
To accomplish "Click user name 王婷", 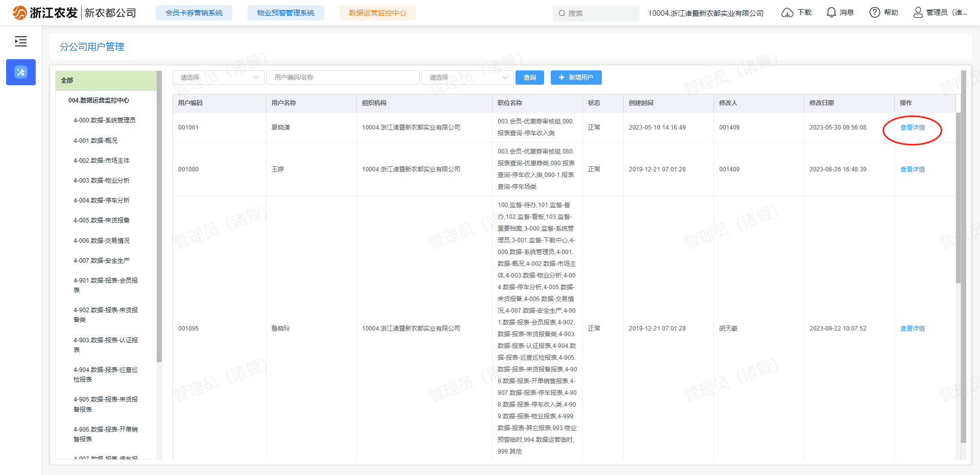I will click(278, 169).
